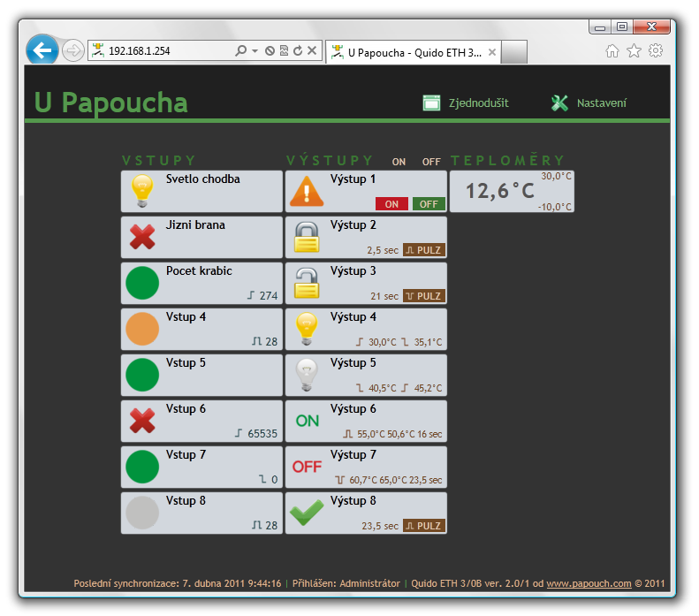699x616 pixels.
Task: Send PULZ for Výstup 8
Action: pyautogui.click(x=424, y=526)
